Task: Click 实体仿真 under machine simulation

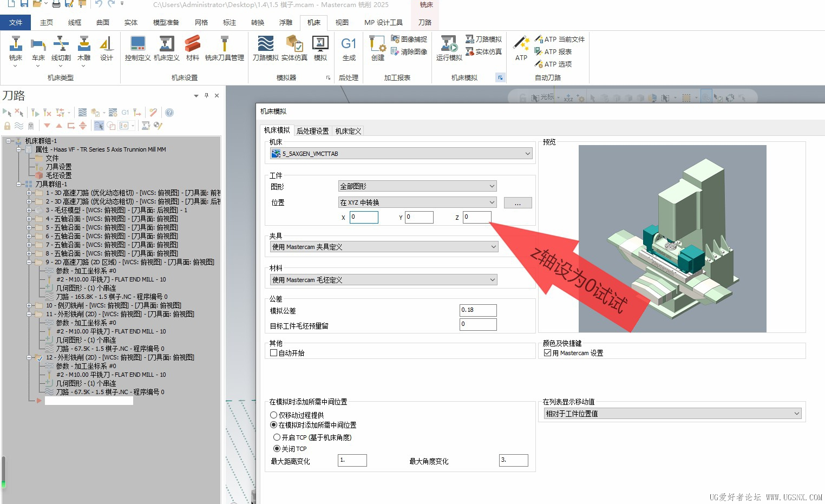Action: [484, 51]
